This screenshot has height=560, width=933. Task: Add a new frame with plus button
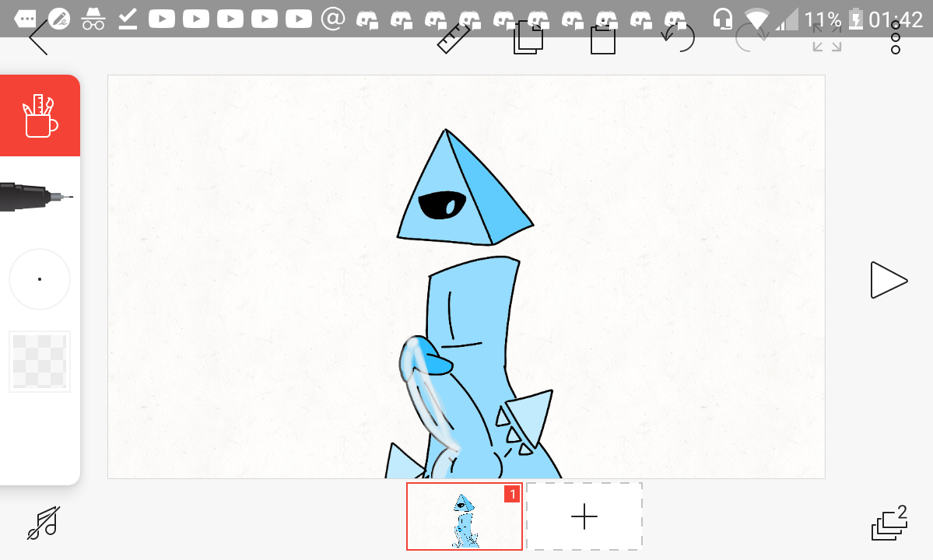pos(584,516)
